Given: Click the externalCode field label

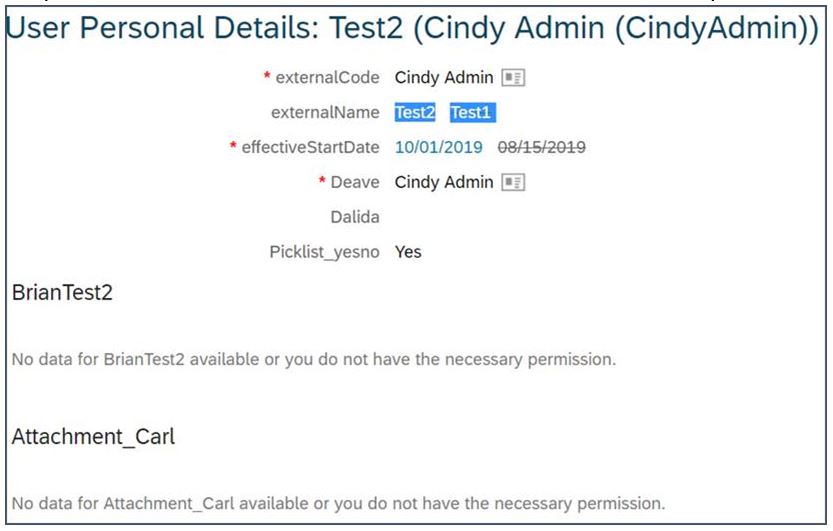Looking at the screenshot, I should pyautogui.click(x=327, y=78).
